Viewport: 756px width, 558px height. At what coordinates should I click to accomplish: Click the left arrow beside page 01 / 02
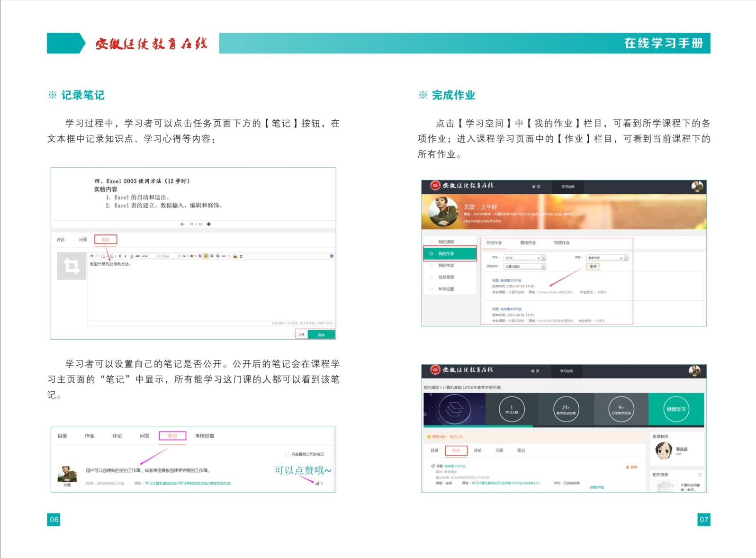tap(182, 224)
